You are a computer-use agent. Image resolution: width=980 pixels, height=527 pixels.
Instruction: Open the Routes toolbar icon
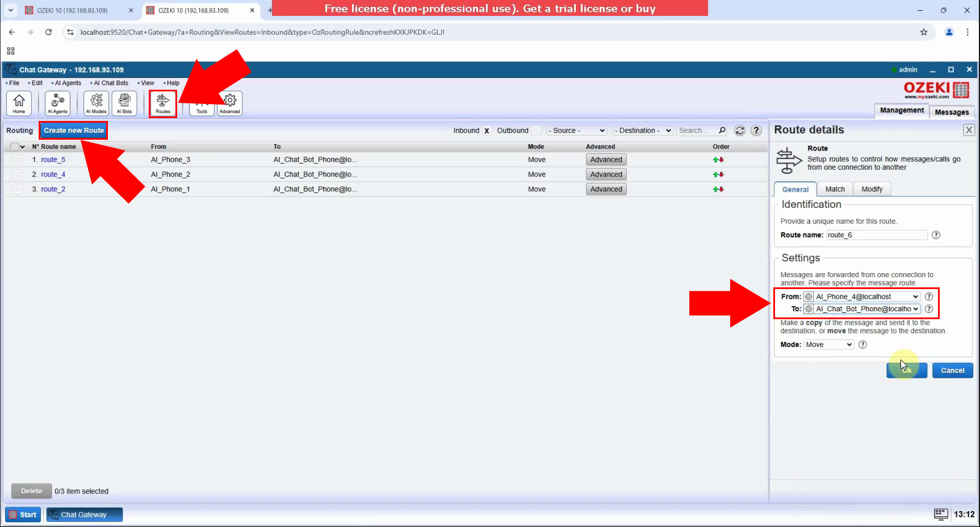point(163,103)
